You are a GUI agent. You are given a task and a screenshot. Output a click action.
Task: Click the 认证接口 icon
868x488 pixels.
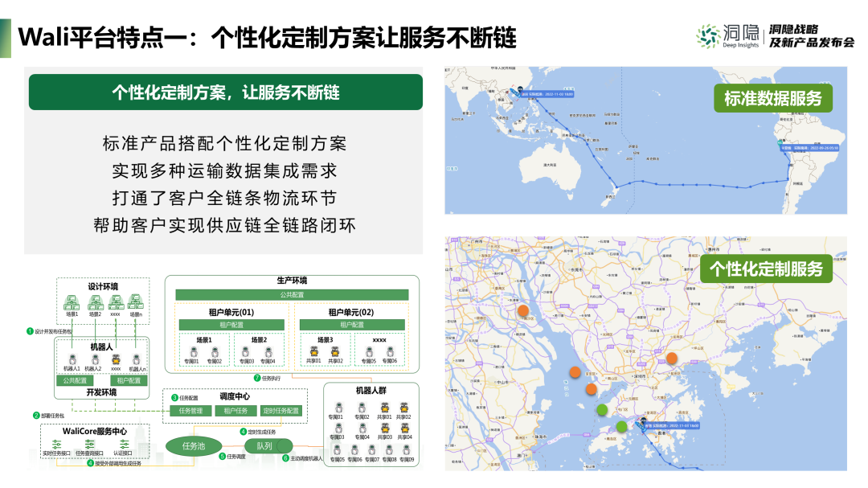[124, 445]
